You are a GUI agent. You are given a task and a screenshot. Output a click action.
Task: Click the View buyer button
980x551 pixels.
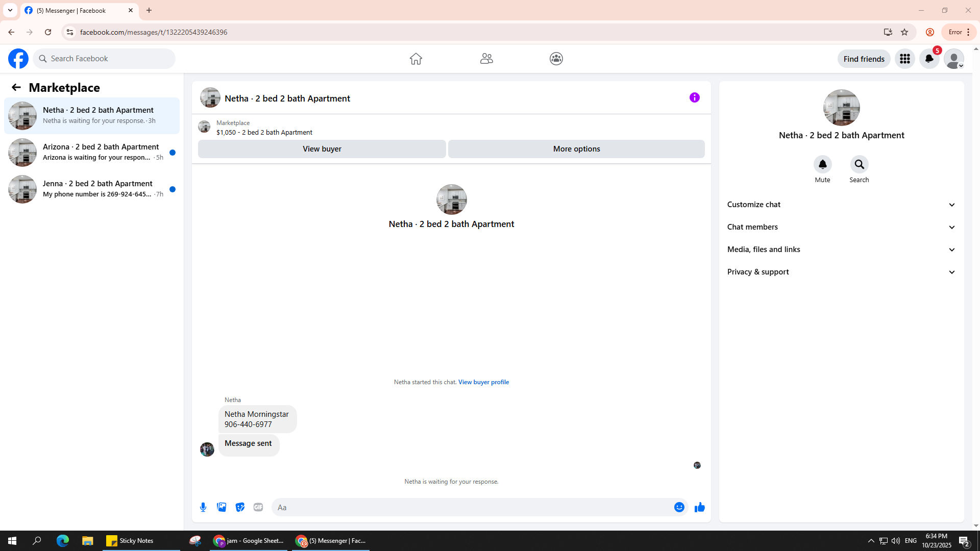pos(322,149)
